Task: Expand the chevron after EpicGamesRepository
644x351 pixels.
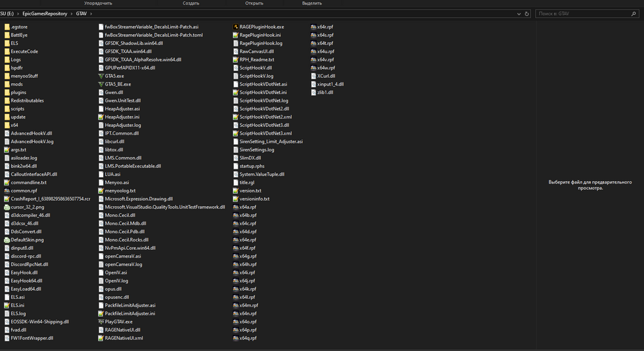Action: (71, 14)
